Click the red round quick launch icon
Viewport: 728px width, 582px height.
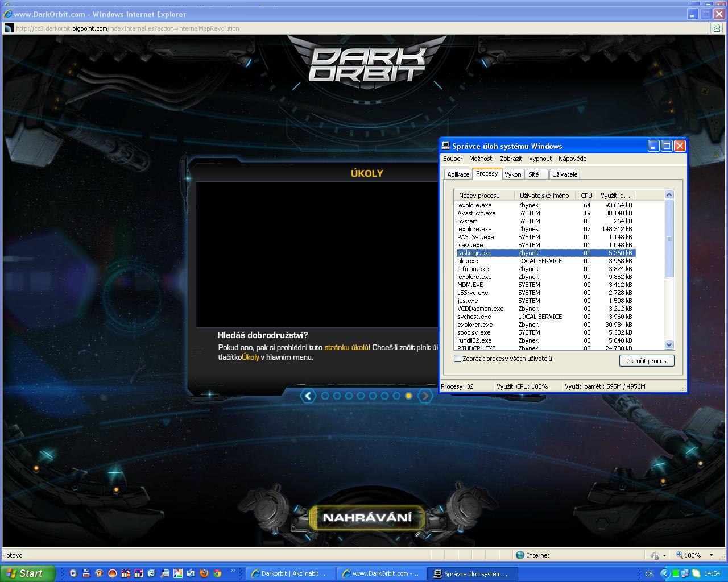click(x=113, y=573)
